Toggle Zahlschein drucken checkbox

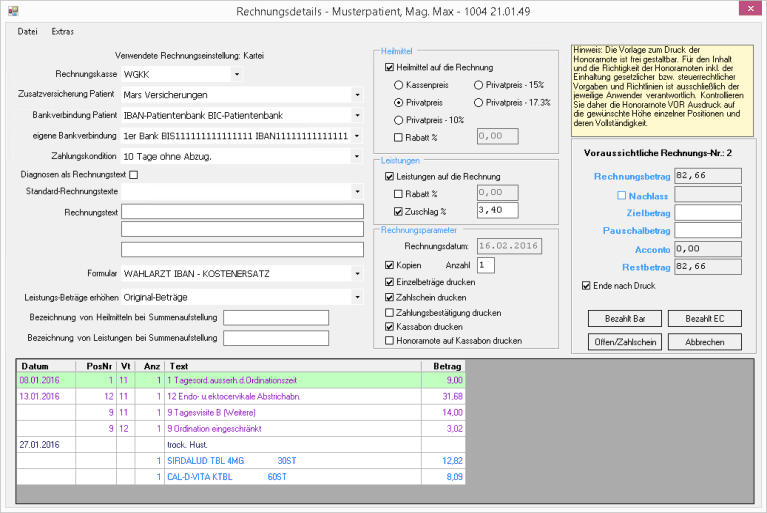pos(389,297)
